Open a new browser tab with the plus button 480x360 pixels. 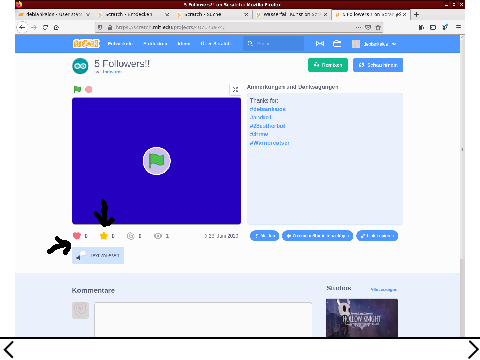pyautogui.click(x=416, y=14)
